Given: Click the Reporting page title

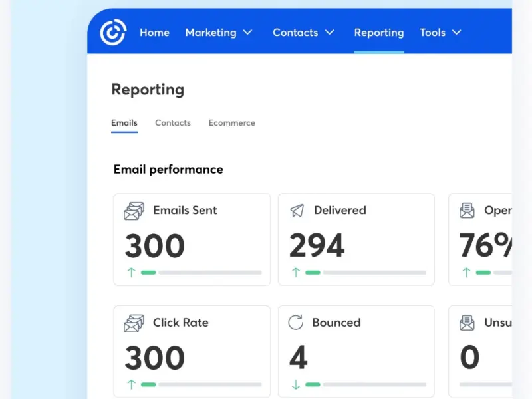Looking at the screenshot, I should pyautogui.click(x=148, y=90).
